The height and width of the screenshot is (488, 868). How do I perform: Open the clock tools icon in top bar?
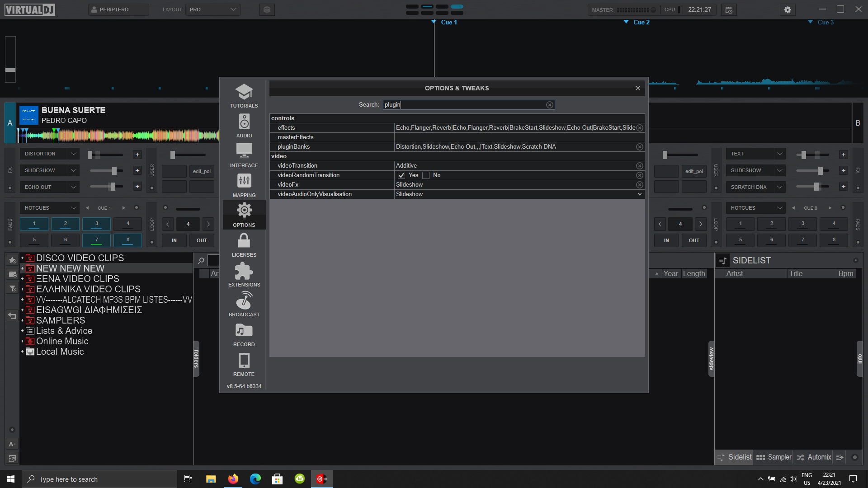(x=729, y=9)
